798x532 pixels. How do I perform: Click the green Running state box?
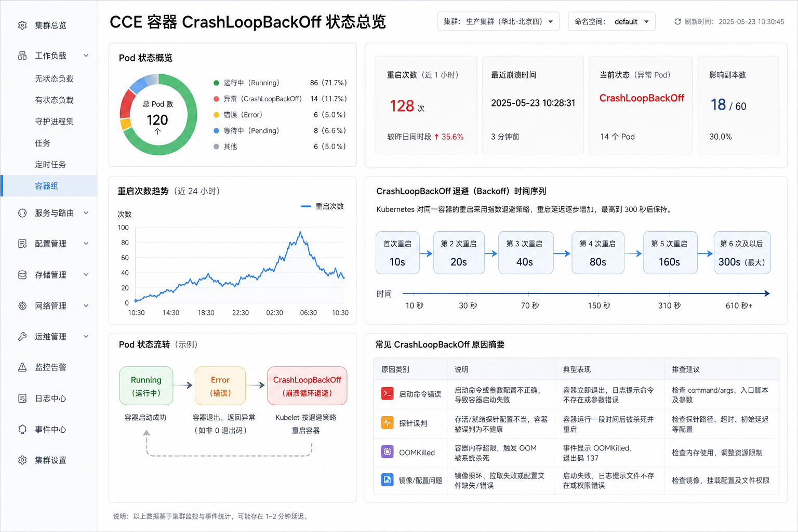point(146,386)
